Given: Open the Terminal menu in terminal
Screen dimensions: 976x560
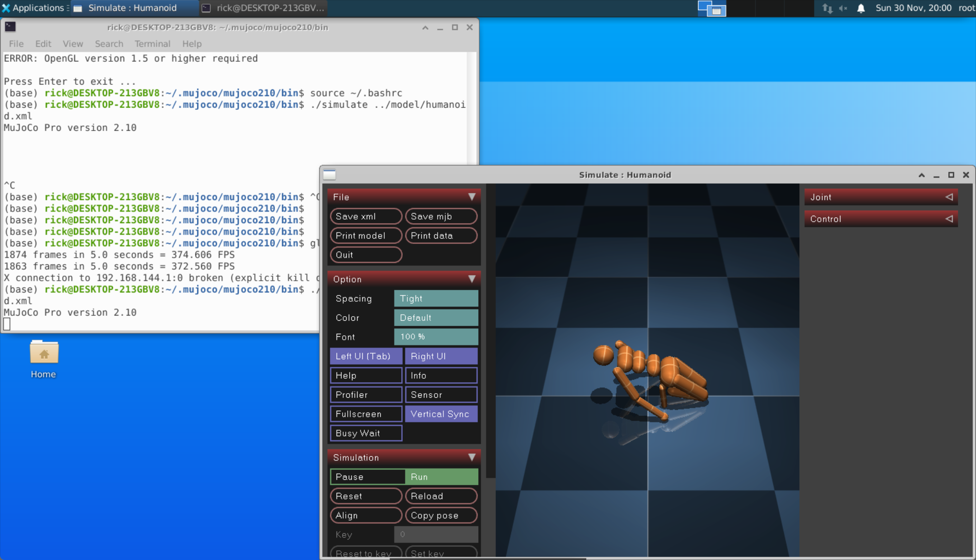Looking at the screenshot, I should coord(152,44).
